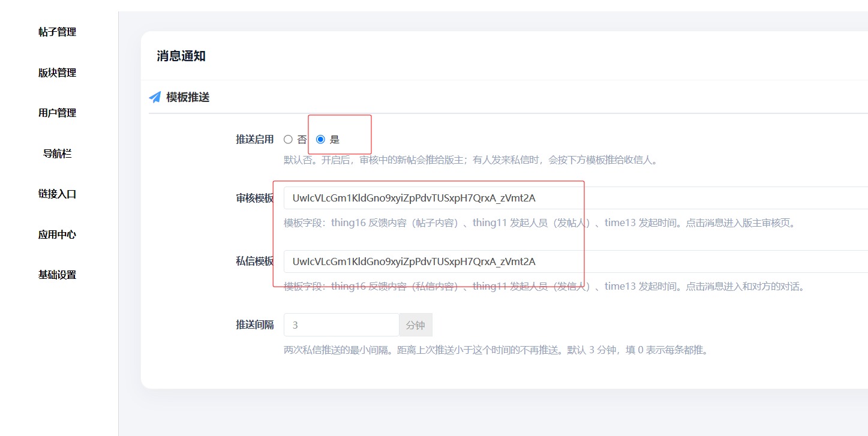Click the hint text mentioning 私信内容
Viewport: 868px width, 436px height.
pos(544,287)
